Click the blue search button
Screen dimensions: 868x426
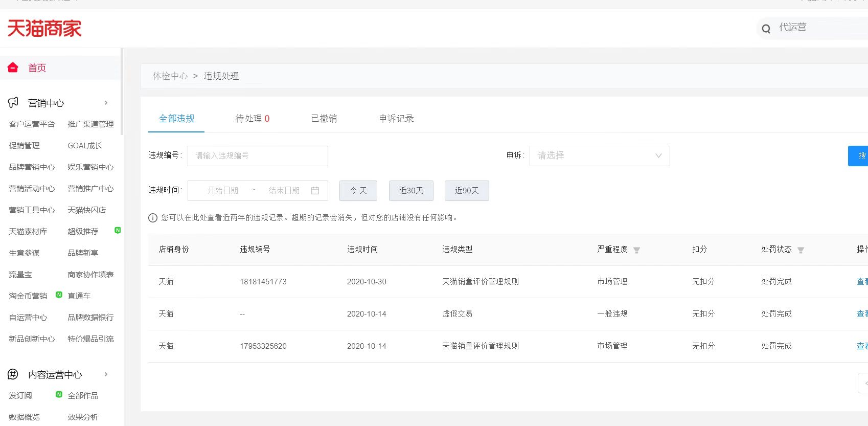pos(858,156)
